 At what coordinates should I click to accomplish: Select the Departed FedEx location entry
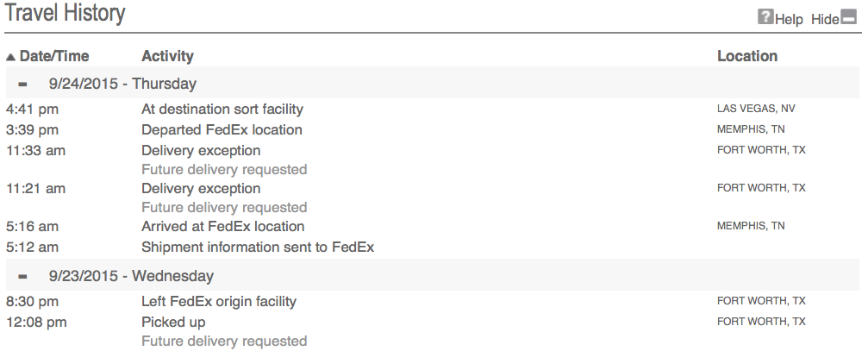(222, 130)
